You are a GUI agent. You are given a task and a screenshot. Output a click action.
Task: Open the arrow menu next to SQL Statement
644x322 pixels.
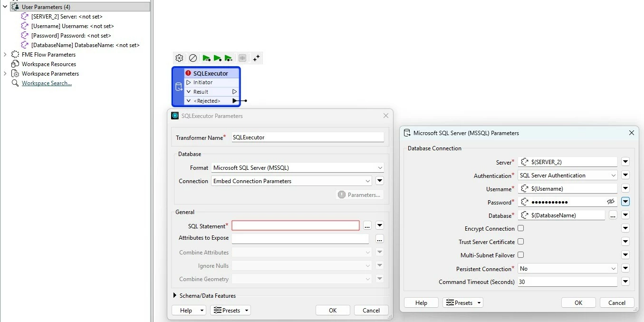tap(380, 225)
